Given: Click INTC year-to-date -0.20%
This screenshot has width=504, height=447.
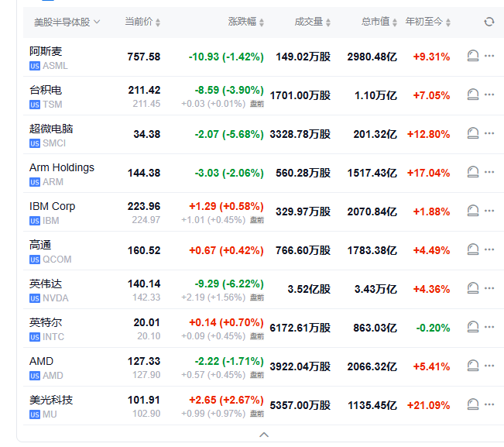Looking at the screenshot, I should coord(433,328).
